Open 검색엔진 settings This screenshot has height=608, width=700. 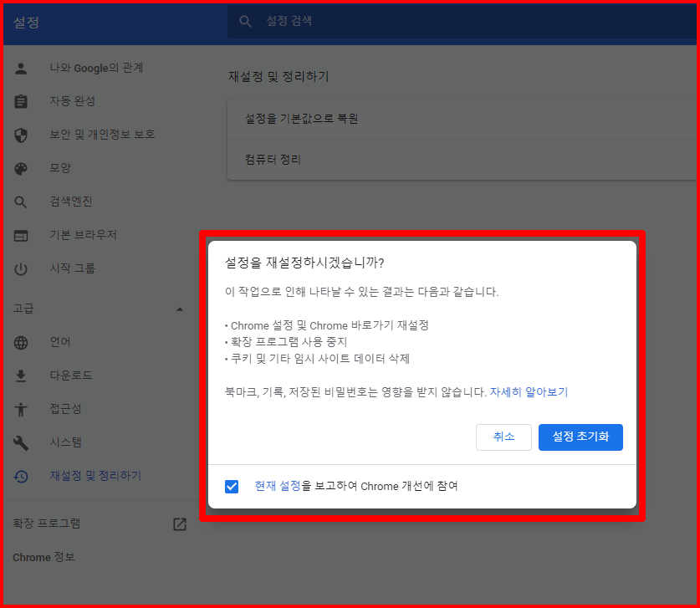coord(71,202)
